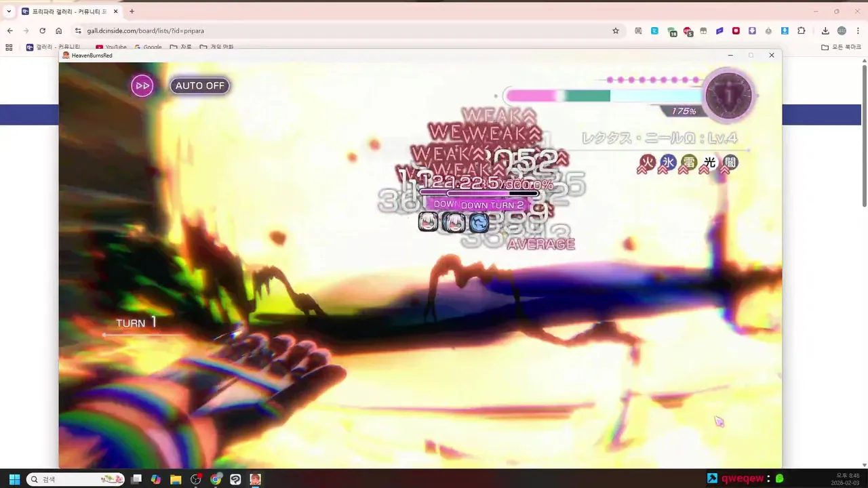Image resolution: width=868 pixels, height=488 pixels.
Task: Open the site information icon in address bar
Action: [78, 30]
